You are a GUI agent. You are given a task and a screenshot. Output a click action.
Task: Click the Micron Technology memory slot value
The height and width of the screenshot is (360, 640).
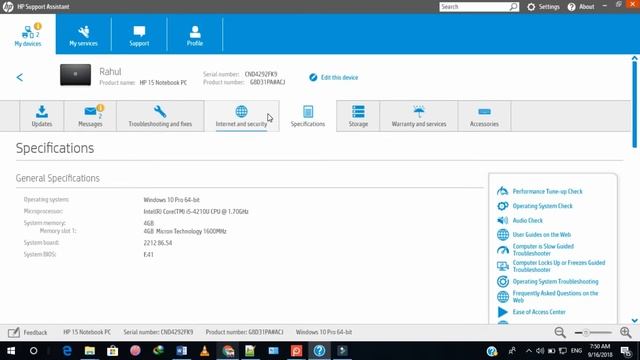(185, 231)
